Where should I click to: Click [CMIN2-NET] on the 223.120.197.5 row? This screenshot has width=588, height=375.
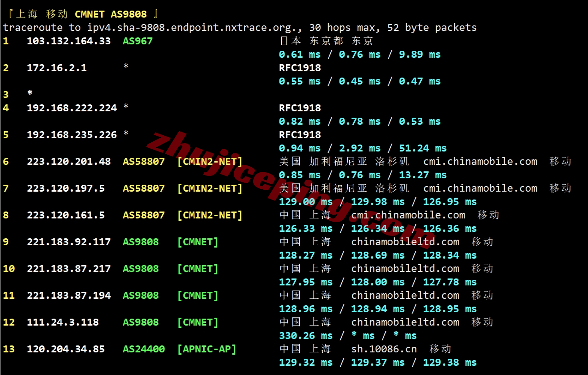[x=210, y=188]
